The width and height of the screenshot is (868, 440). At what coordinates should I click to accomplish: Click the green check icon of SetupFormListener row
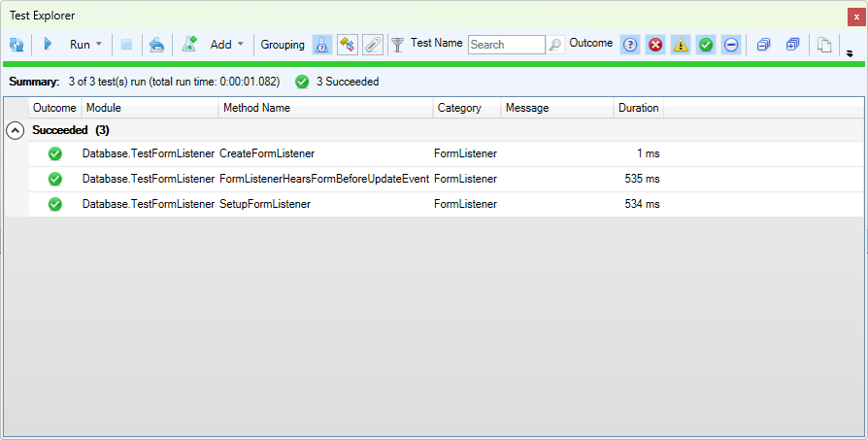54,205
